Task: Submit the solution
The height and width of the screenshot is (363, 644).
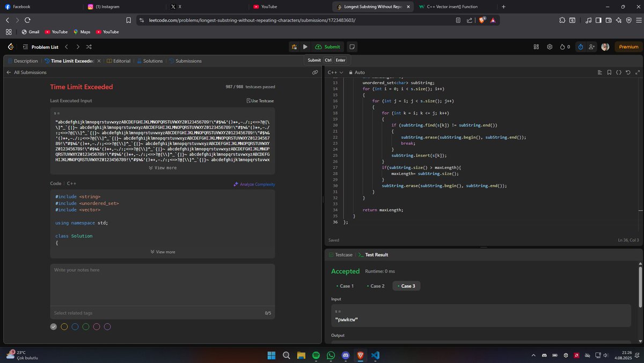Action: (327, 47)
